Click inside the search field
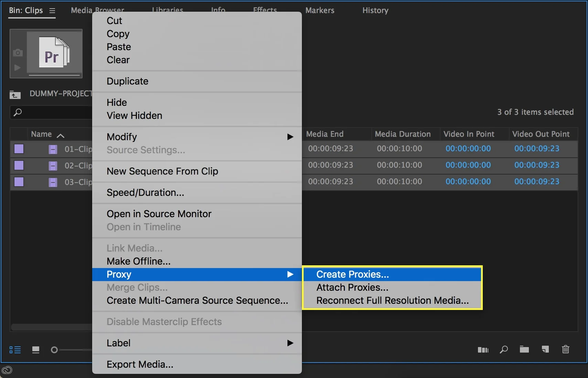Viewport: 588px width, 378px height. (52, 112)
